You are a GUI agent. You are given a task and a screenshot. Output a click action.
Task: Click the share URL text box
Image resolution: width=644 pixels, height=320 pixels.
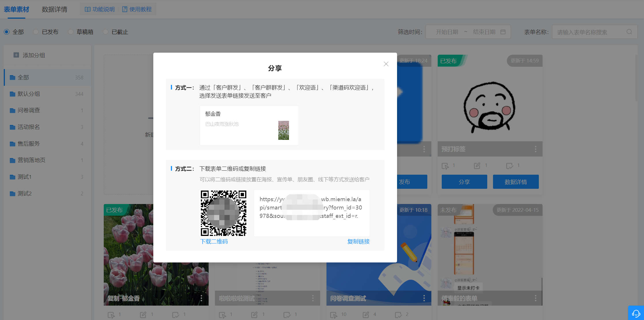point(311,213)
